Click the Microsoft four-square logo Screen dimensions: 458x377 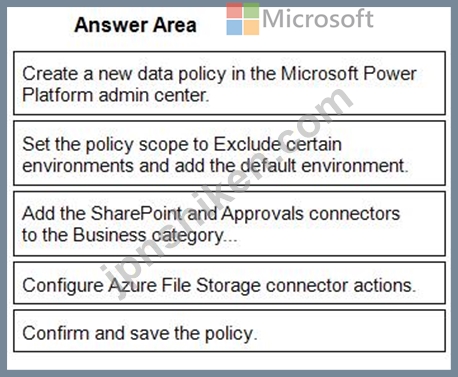(x=243, y=19)
